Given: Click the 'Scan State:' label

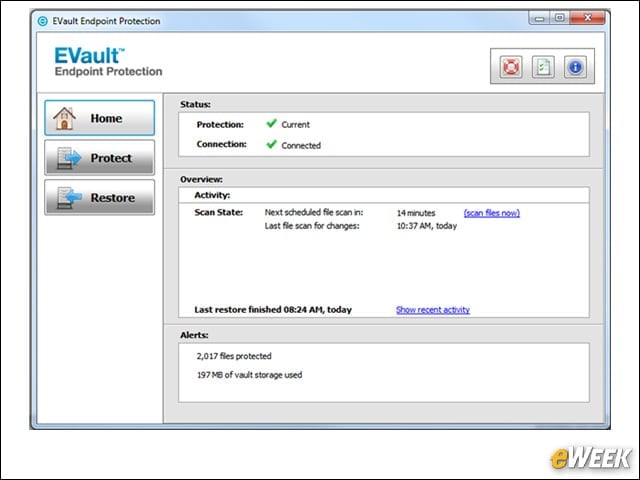Looking at the screenshot, I should pos(218,212).
